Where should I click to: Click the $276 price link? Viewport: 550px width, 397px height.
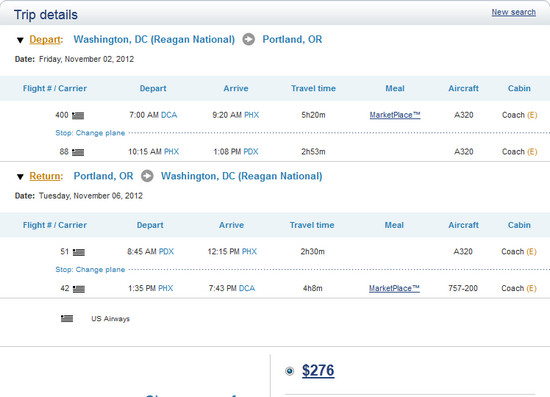pos(318,371)
